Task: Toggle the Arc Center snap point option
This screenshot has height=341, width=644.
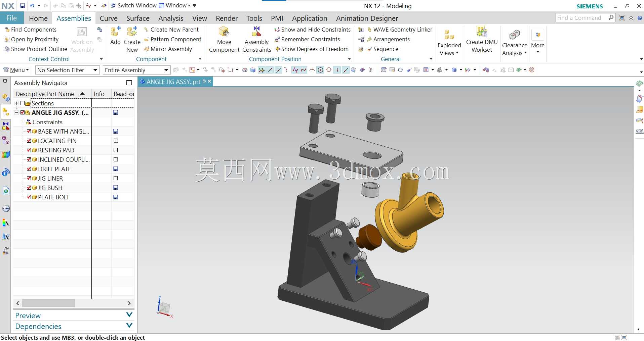Action: pyautogui.click(x=320, y=70)
